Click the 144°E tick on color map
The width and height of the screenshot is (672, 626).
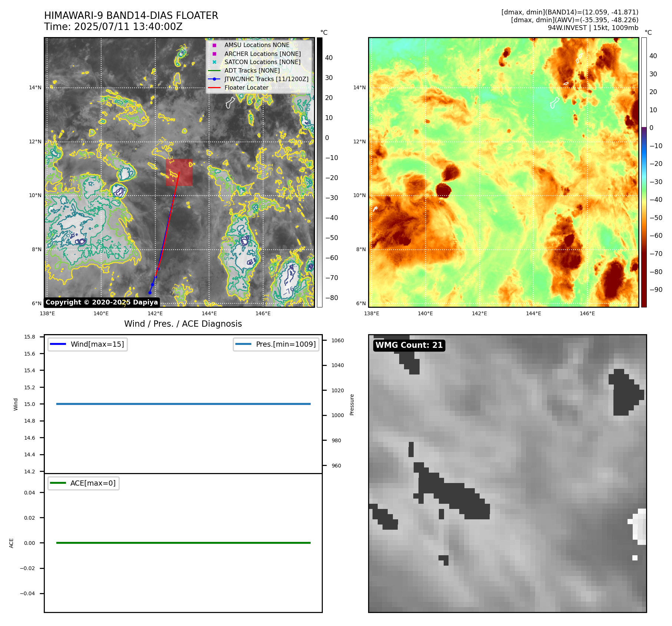click(x=533, y=313)
